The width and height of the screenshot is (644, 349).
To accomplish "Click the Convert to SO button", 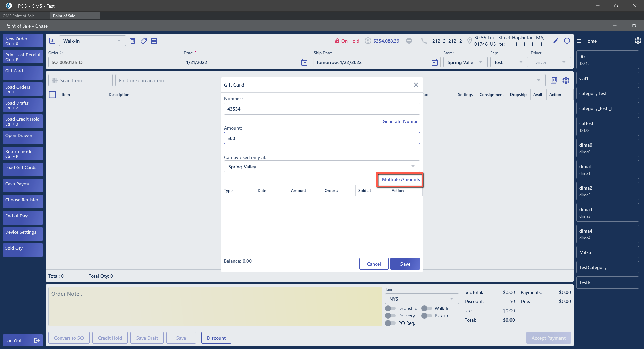I will click(x=69, y=338).
